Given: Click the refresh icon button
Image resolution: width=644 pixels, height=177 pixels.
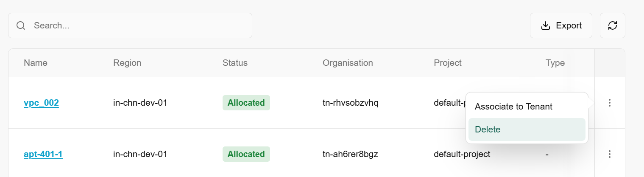Looking at the screenshot, I should (x=612, y=25).
